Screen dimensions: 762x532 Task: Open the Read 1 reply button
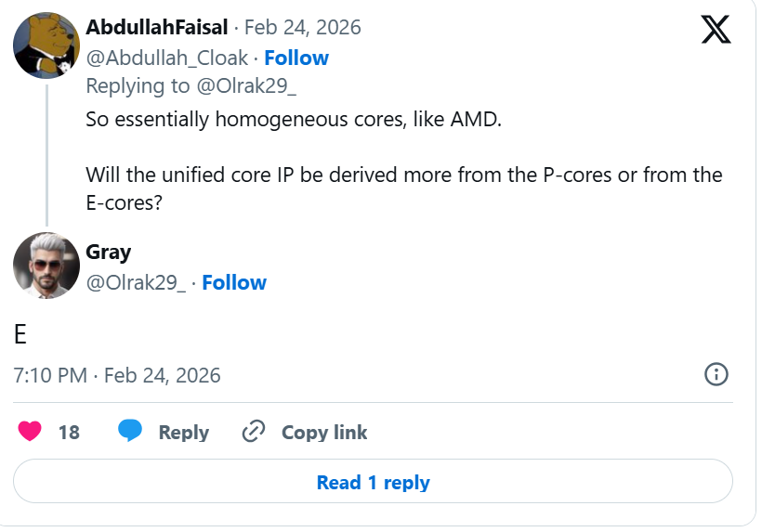(373, 482)
